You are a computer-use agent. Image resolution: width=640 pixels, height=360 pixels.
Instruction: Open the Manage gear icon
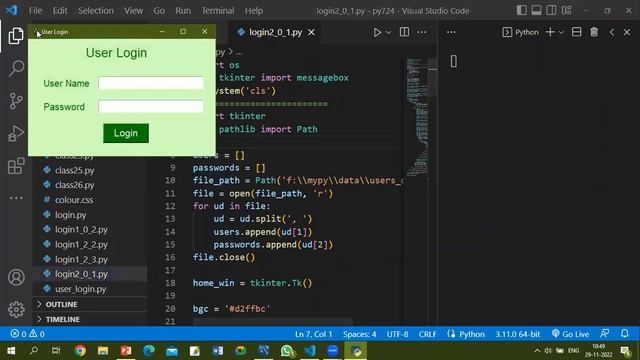point(16,309)
